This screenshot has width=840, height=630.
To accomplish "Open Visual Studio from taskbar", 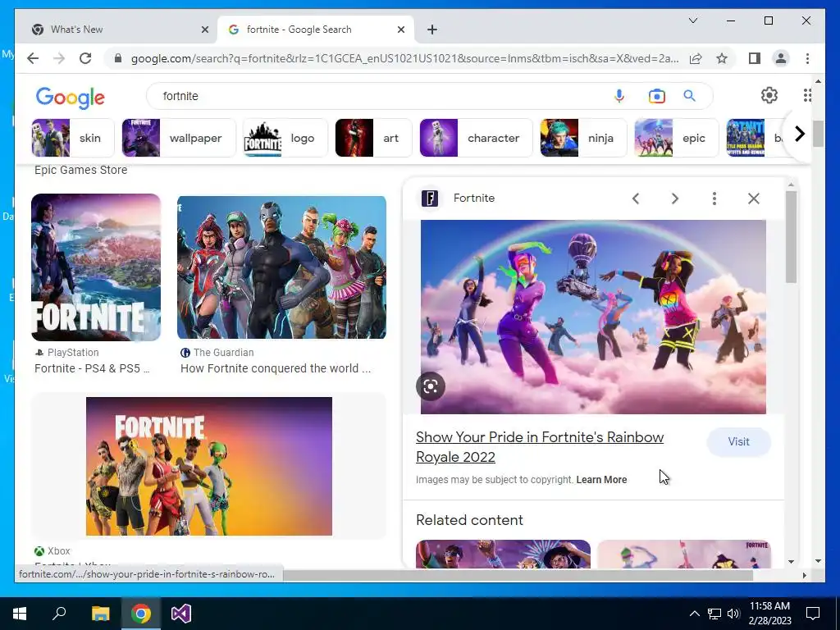I will click(181, 614).
